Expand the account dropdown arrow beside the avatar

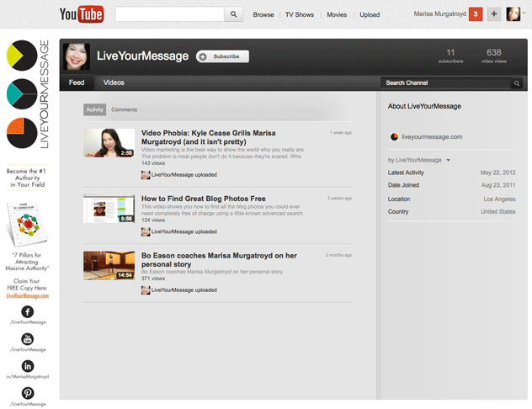click(x=524, y=13)
